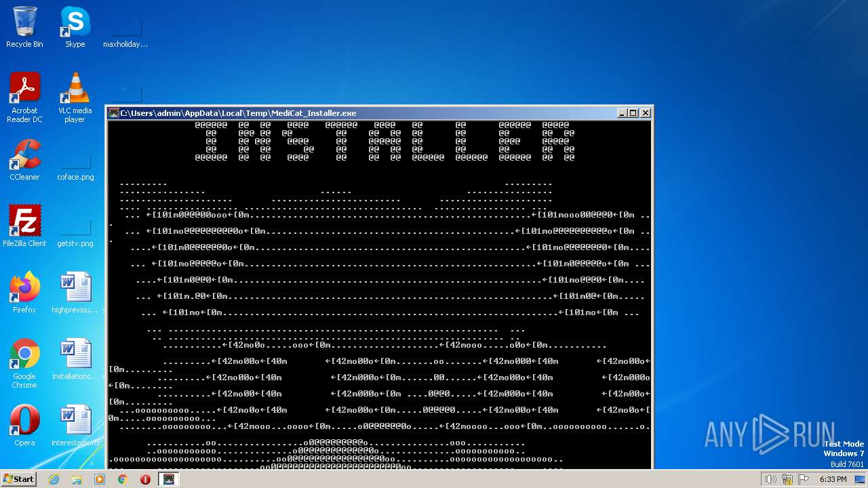Open the highprevious Word document

(x=75, y=293)
